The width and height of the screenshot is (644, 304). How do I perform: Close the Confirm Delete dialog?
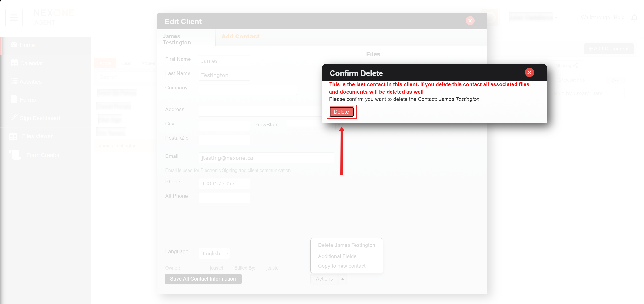tap(529, 72)
